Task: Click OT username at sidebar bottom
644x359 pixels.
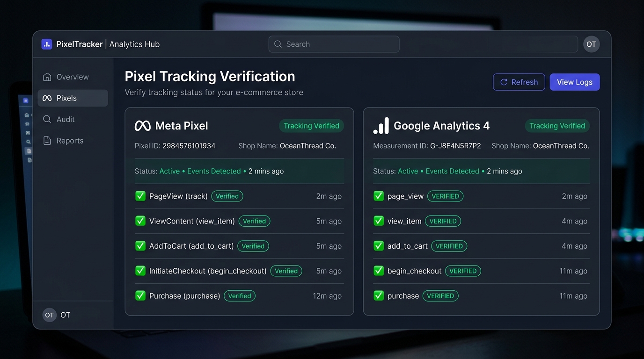Action: click(x=65, y=315)
